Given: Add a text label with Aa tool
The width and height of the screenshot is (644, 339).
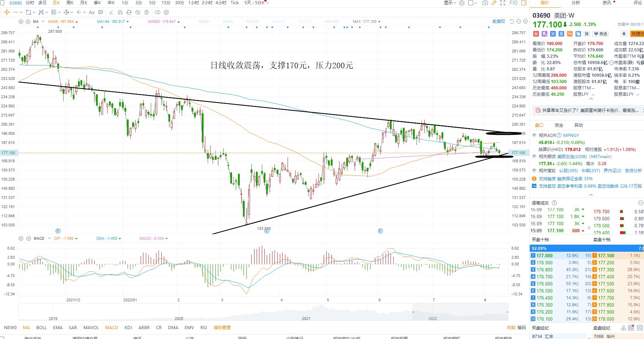Looking at the screenshot, I should [x=92, y=12].
